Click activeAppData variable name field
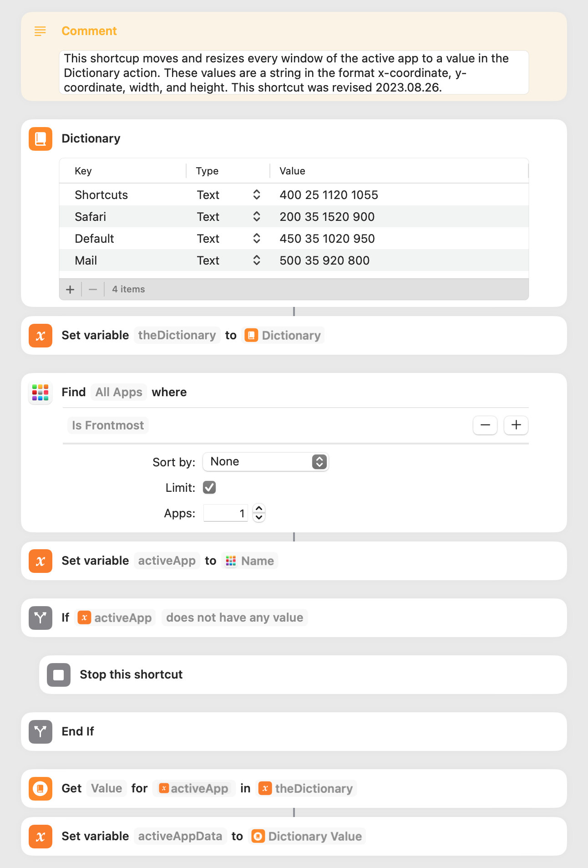Viewport: 588px width, 868px height. coord(180,837)
